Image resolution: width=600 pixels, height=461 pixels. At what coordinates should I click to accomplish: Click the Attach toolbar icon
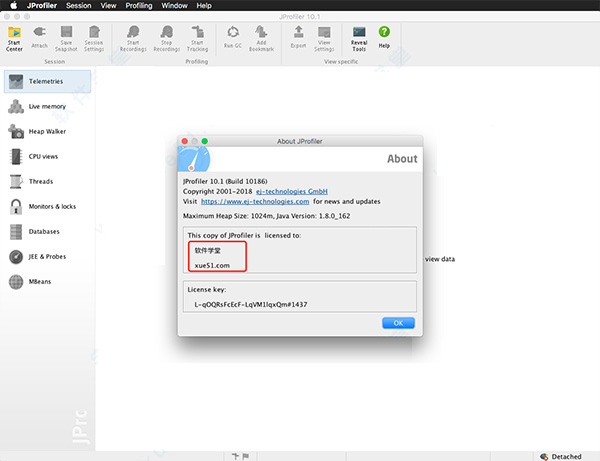coord(39,38)
